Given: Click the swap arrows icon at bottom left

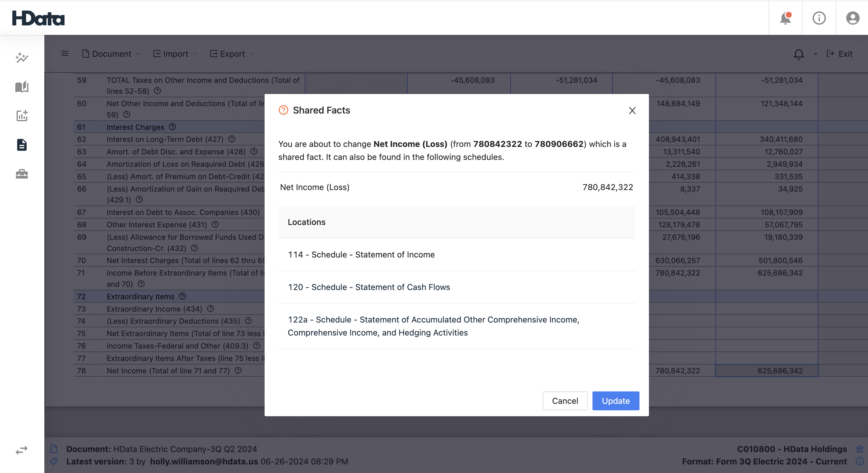Looking at the screenshot, I should coord(21,450).
